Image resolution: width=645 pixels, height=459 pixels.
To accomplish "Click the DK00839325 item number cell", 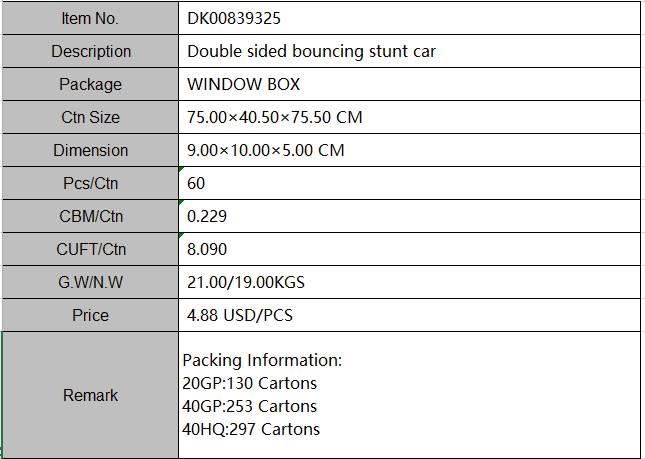I will (x=410, y=18).
